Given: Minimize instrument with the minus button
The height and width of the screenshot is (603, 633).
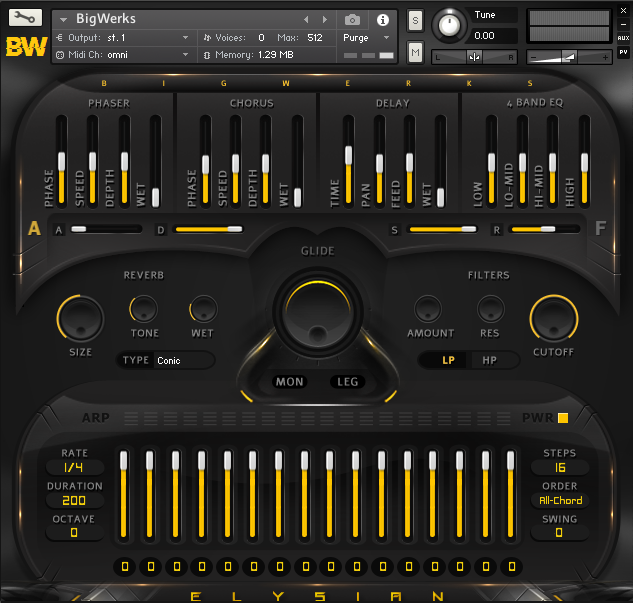Looking at the screenshot, I should pyautogui.click(x=623, y=25).
